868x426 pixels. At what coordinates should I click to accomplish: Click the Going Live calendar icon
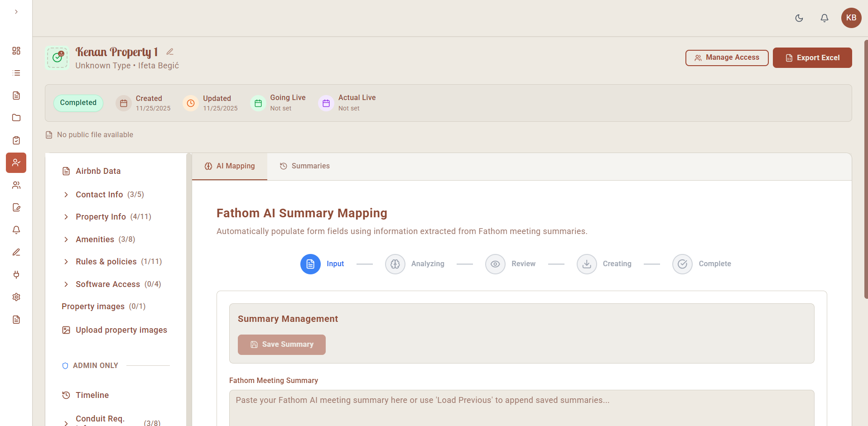coord(258,103)
